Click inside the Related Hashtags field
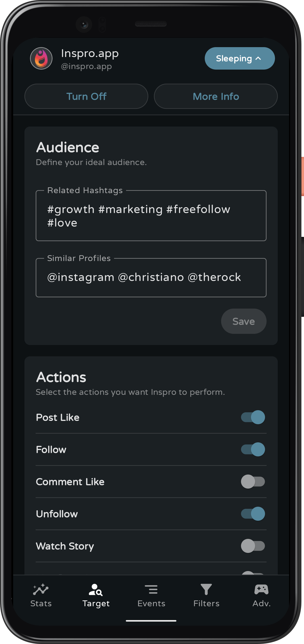Image resolution: width=304 pixels, height=644 pixels. [151, 216]
